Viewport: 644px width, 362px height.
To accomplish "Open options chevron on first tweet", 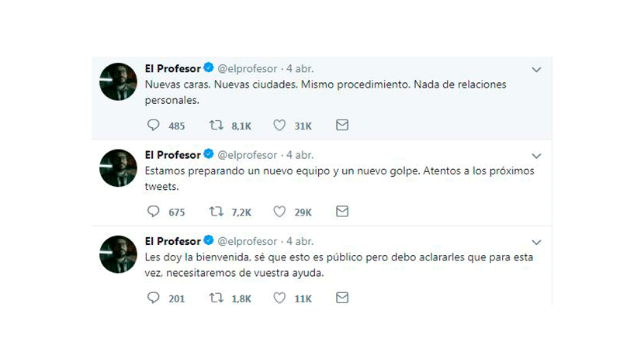I will 536,70.
